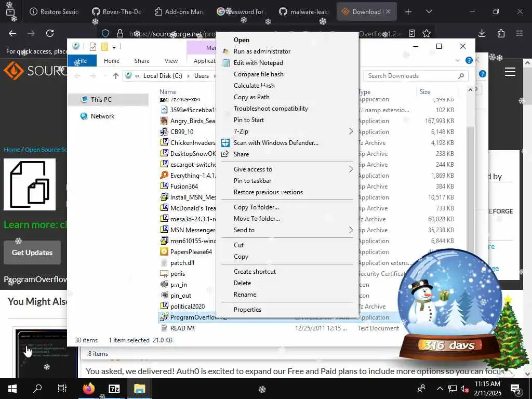Click the Search Downloads field
532x399 pixels.
416,76
